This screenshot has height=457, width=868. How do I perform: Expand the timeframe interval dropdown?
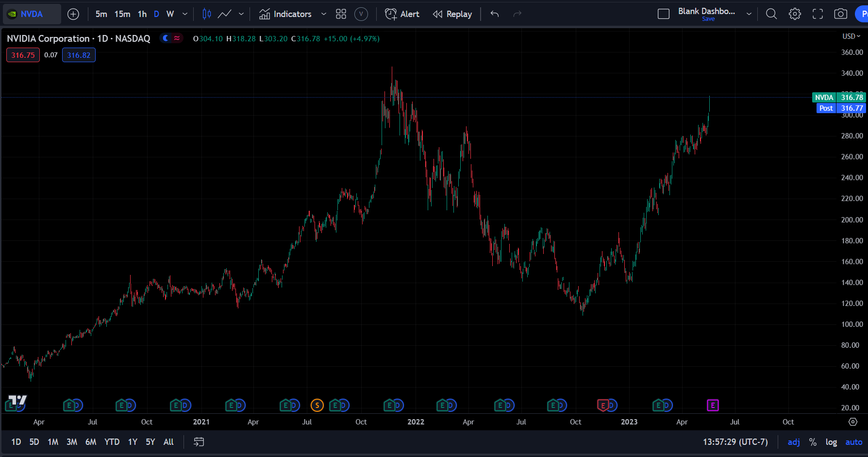tap(185, 14)
